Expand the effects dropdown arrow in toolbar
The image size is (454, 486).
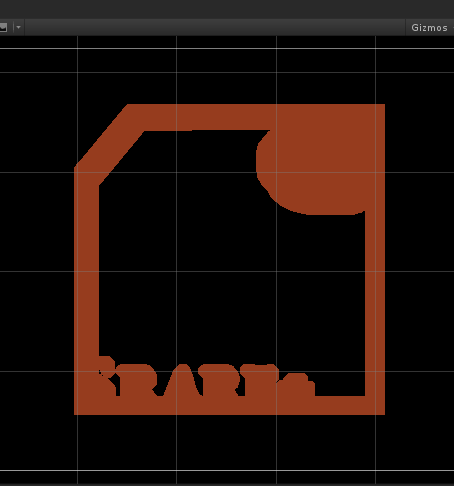click(x=19, y=27)
